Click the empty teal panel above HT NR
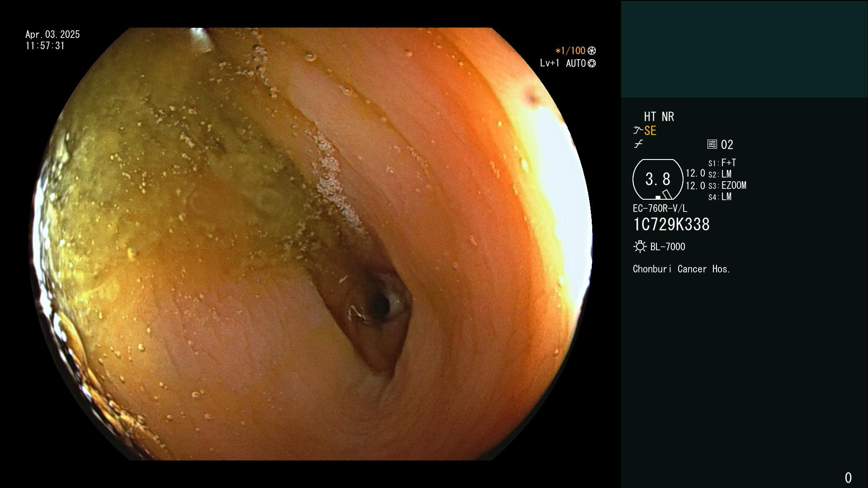 click(744, 49)
